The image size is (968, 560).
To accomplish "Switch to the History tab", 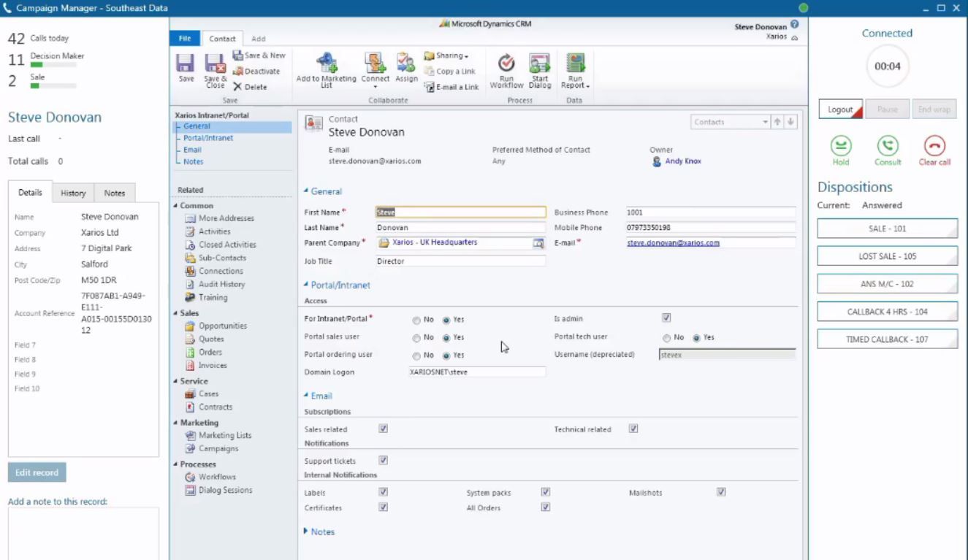I will click(x=74, y=192).
